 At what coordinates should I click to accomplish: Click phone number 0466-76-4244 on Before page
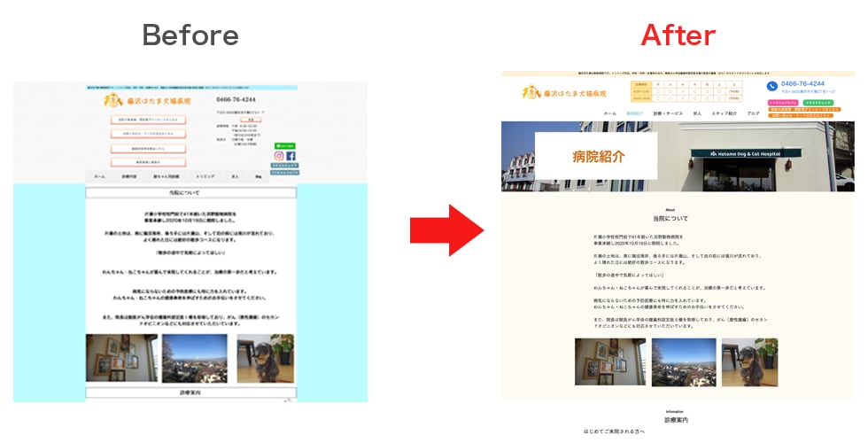coord(236,99)
